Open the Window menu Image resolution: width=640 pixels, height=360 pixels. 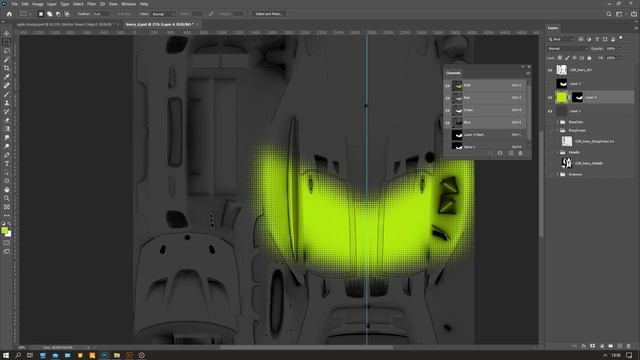pyautogui.click(x=128, y=4)
